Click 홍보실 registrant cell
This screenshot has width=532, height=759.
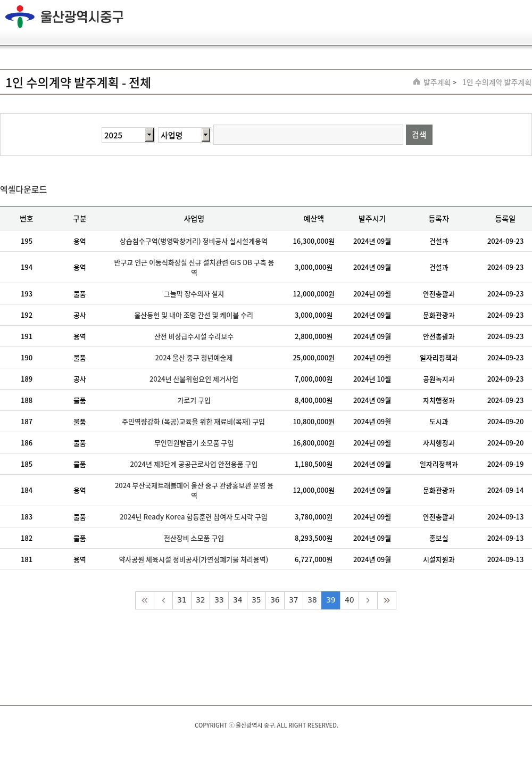click(x=439, y=539)
